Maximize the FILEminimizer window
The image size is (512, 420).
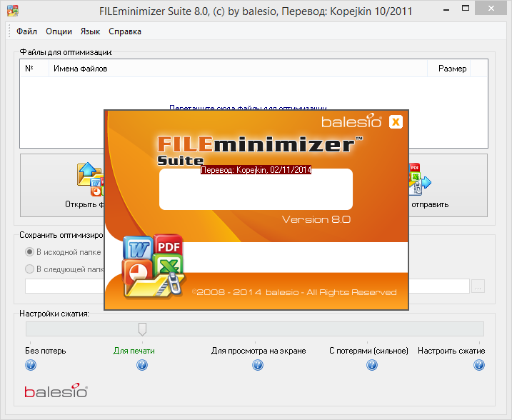(466, 9)
